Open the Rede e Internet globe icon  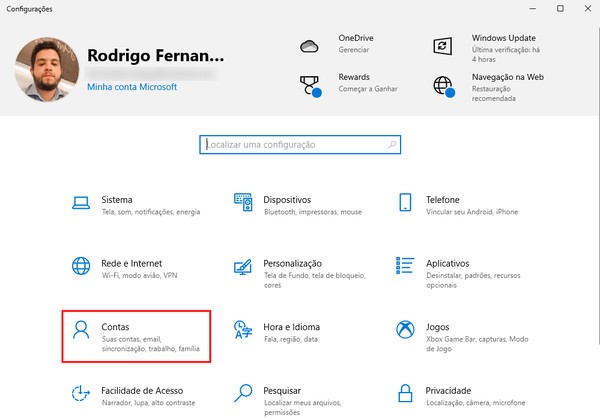[81, 266]
